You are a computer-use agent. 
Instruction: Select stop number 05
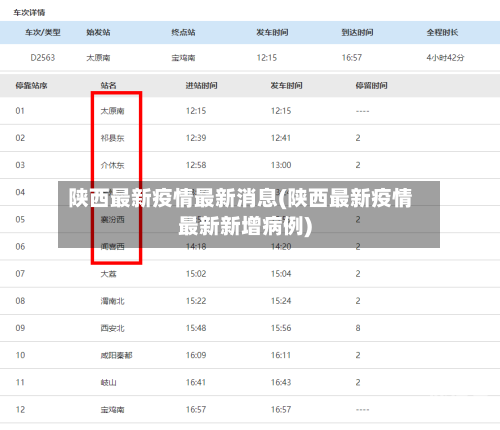click(x=20, y=219)
